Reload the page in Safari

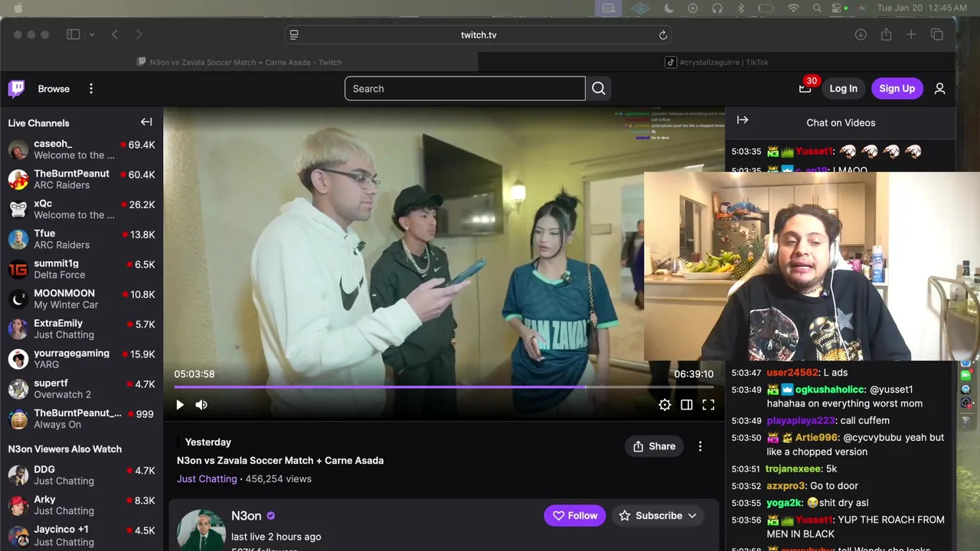663,34
